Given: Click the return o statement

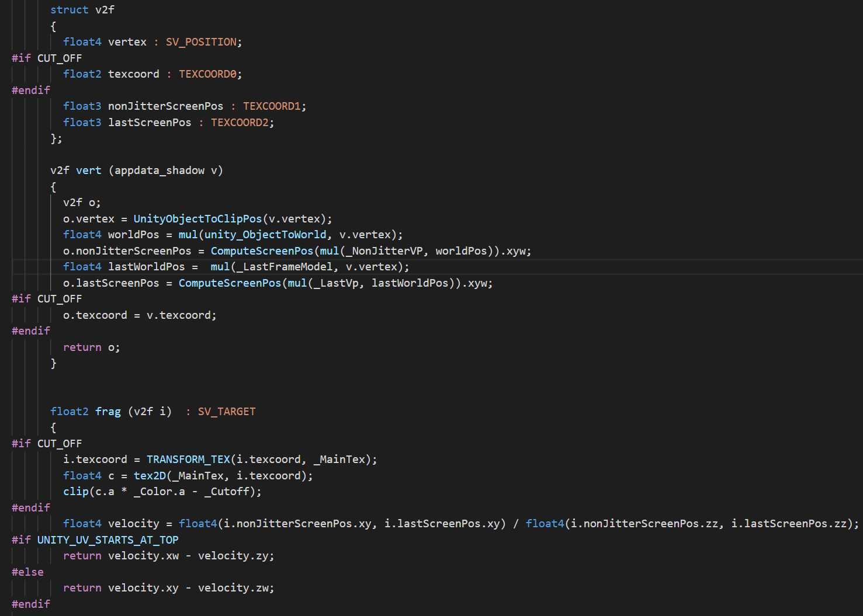Looking at the screenshot, I should [91, 347].
